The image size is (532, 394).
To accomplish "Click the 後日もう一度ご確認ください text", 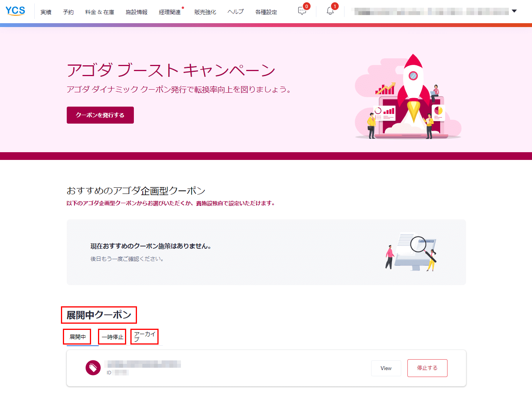I will pyautogui.click(x=127, y=259).
